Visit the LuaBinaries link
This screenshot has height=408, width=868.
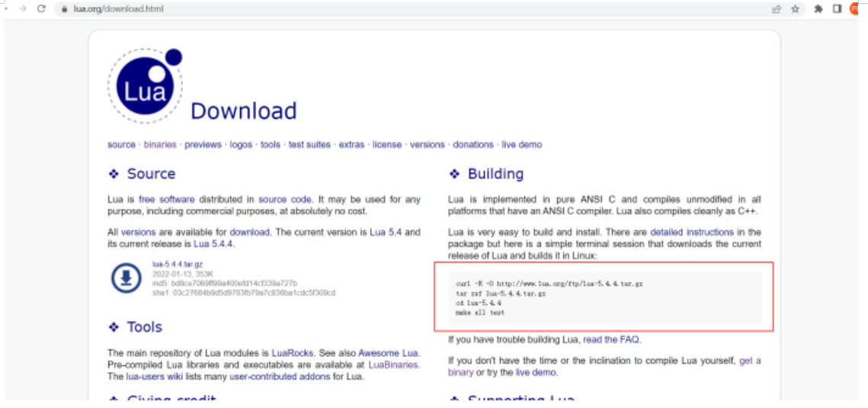393,365
